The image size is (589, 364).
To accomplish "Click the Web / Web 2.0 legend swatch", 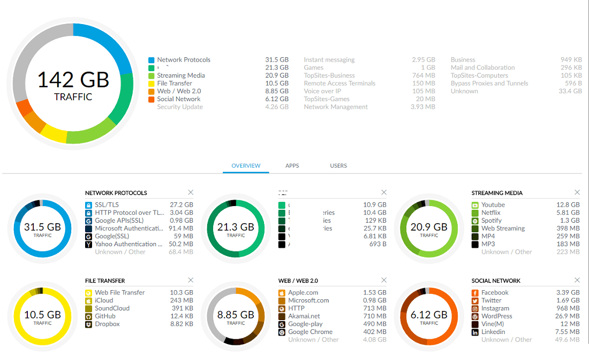I will coord(152,92).
